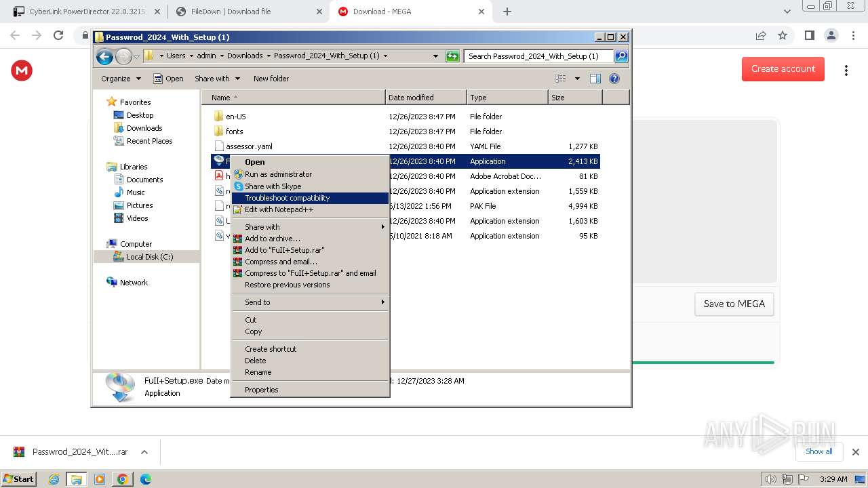Select Restore previous versions

pyautogui.click(x=310, y=285)
